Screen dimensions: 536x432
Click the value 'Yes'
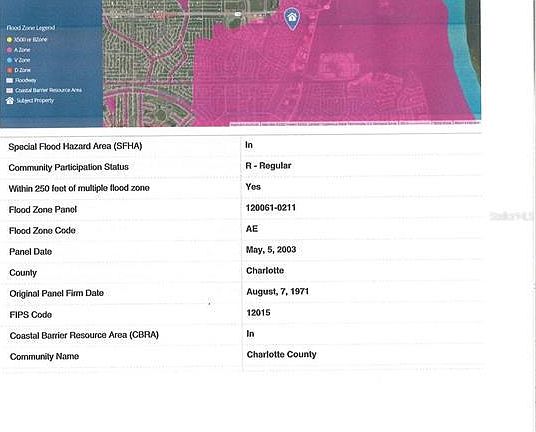click(253, 187)
